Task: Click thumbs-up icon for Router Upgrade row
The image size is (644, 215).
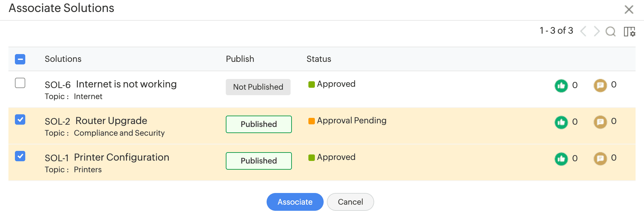Action: pyautogui.click(x=561, y=122)
